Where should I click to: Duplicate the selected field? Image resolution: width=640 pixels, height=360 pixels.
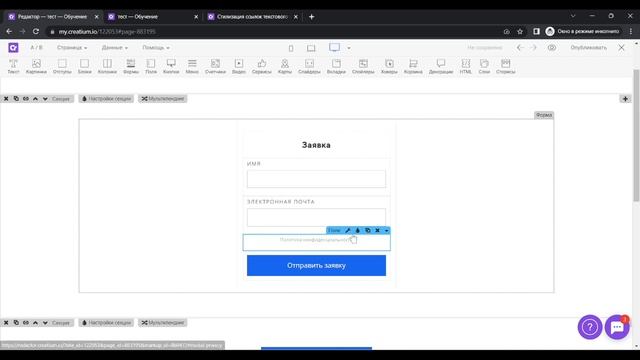click(x=367, y=231)
